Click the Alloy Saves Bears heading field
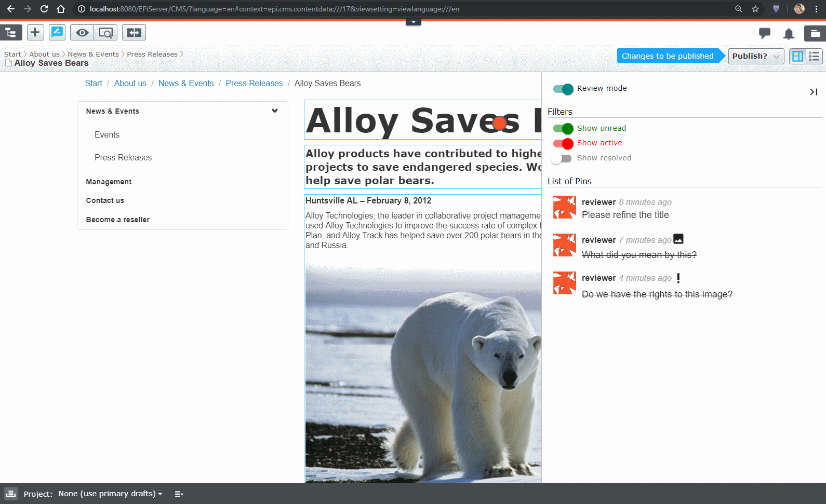This screenshot has width=826, height=504. 423,120
